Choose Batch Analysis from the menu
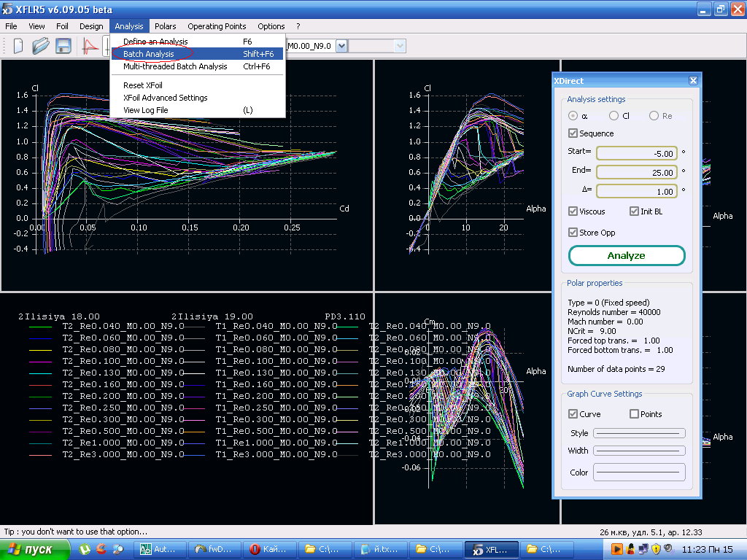 pos(149,54)
